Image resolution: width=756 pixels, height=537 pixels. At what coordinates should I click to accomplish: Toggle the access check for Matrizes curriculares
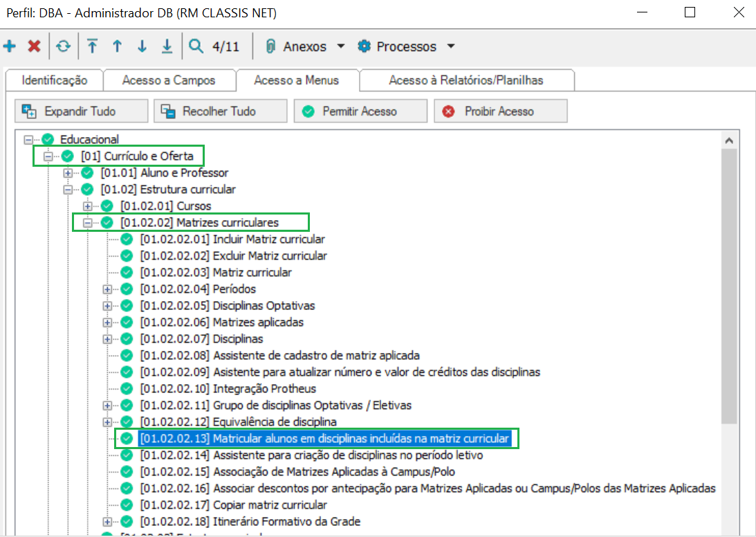click(107, 223)
